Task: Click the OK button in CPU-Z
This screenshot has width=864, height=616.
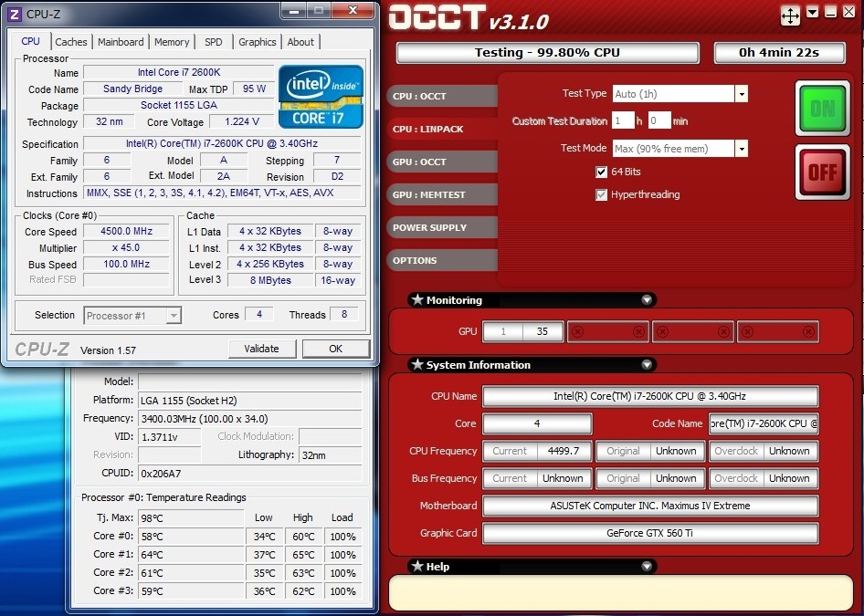Action: [x=335, y=349]
